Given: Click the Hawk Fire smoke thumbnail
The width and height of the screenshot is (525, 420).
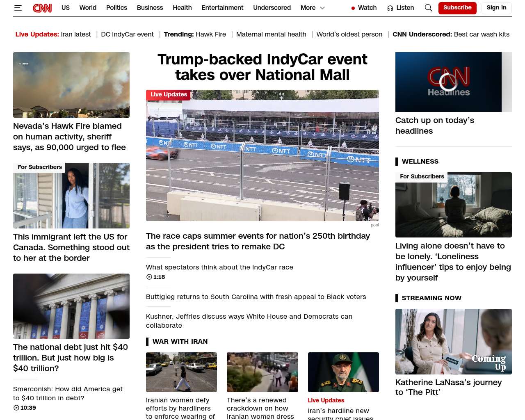Looking at the screenshot, I should tap(71, 85).
